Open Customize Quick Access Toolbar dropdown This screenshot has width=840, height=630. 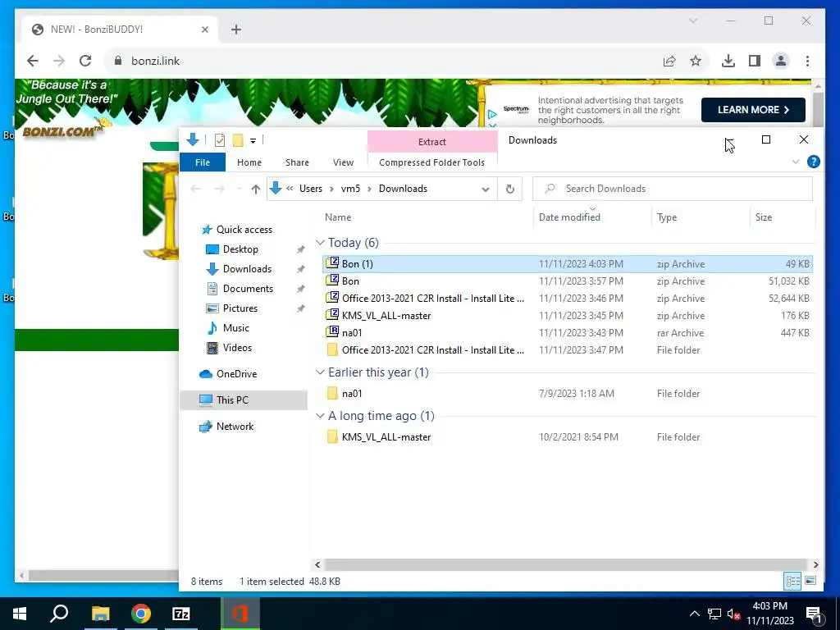(x=253, y=141)
